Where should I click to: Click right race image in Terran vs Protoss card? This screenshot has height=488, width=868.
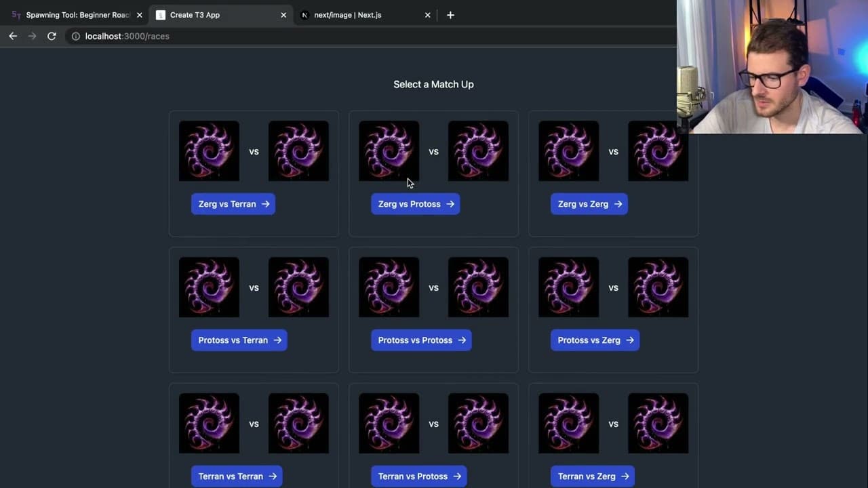coord(478,424)
